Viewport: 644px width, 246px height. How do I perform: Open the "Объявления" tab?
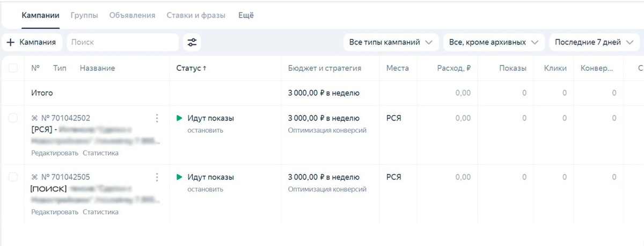pyautogui.click(x=132, y=16)
